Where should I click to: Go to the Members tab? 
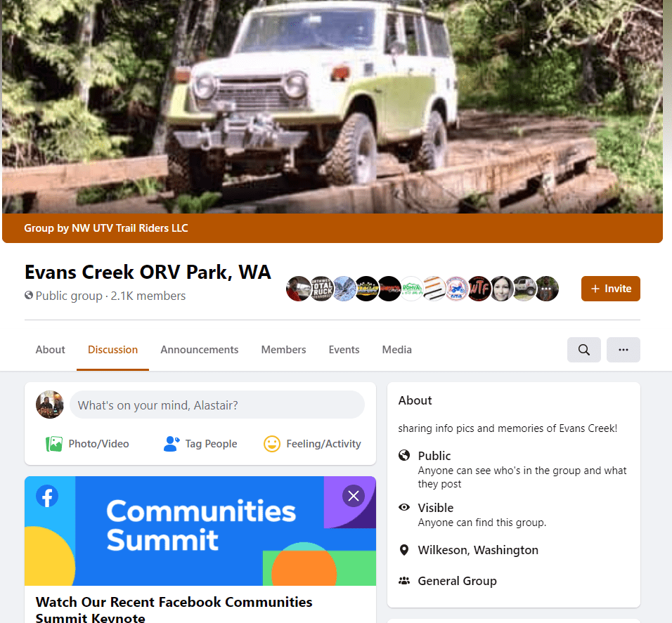[283, 350]
